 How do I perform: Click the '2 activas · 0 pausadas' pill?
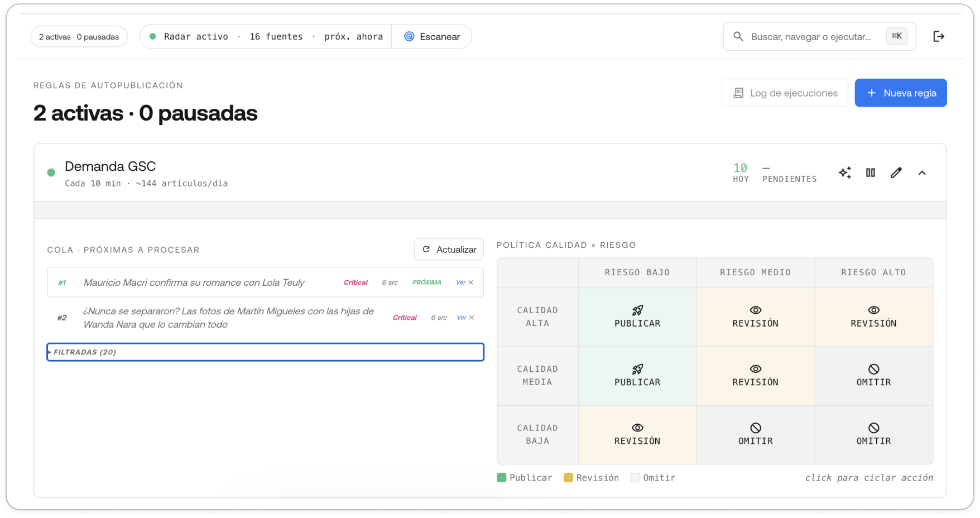pyautogui.click(x=79, y=36)
